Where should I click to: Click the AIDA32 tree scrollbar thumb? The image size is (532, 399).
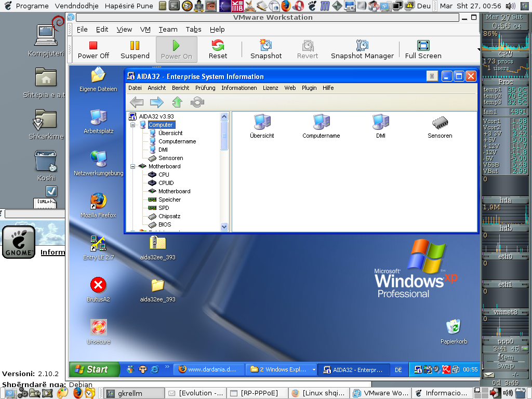point(224,136)
